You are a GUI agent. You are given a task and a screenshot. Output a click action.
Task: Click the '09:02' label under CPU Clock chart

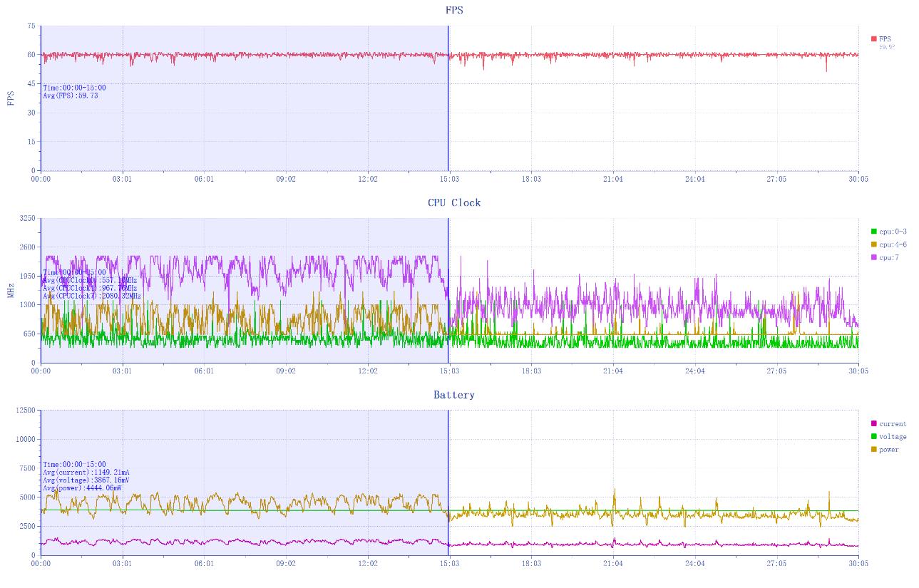coord(286,371)
